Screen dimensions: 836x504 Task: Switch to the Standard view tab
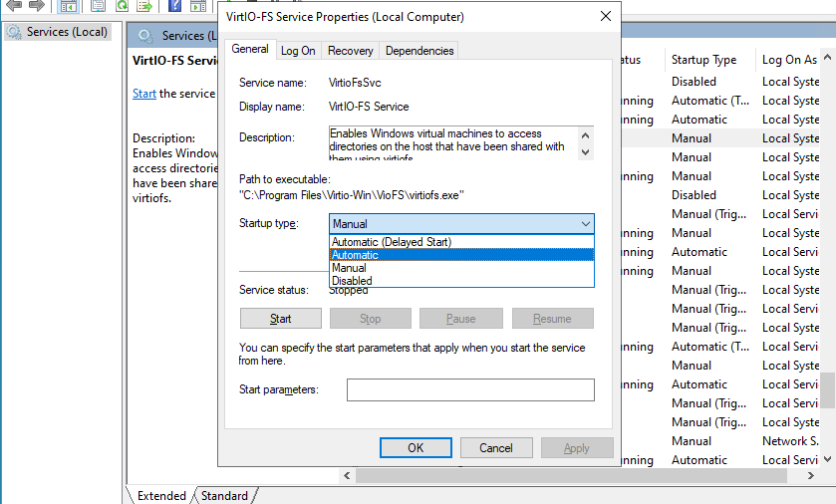(224, 496)
